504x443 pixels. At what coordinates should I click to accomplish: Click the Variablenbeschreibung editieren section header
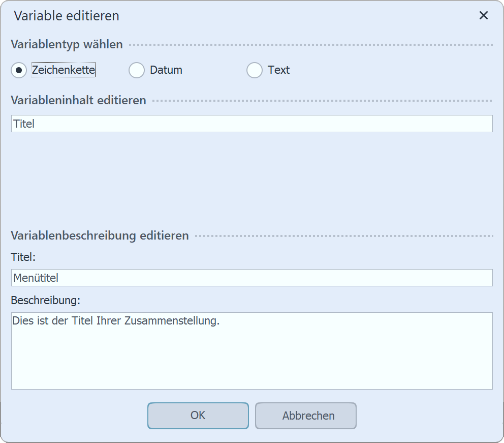100,235
